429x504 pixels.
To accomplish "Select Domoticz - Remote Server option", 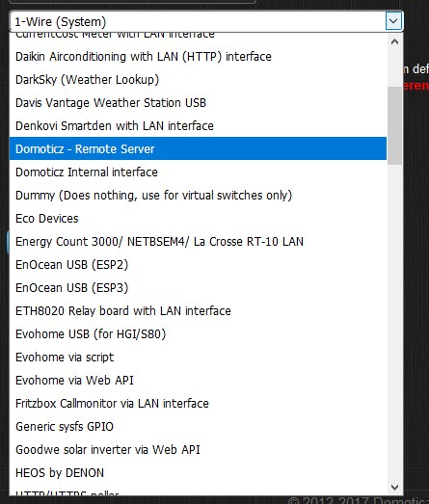I will [198, 148].
